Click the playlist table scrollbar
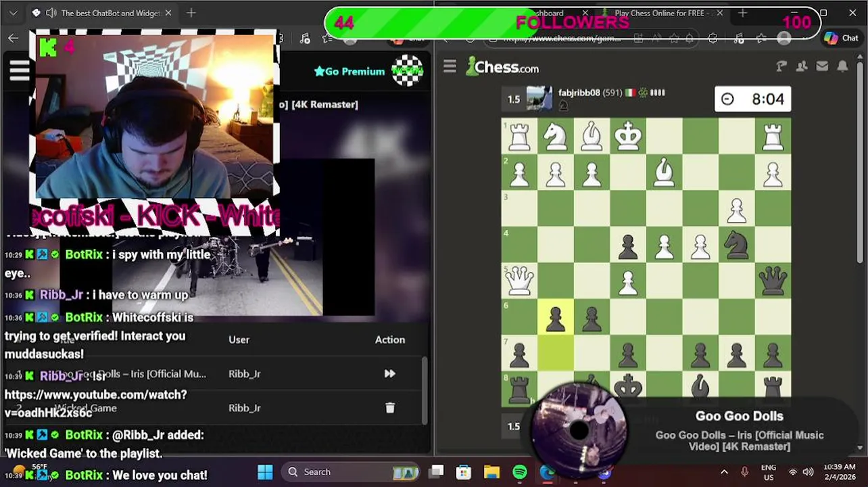Viewport: 868px width, 487px height. [425, 390]
